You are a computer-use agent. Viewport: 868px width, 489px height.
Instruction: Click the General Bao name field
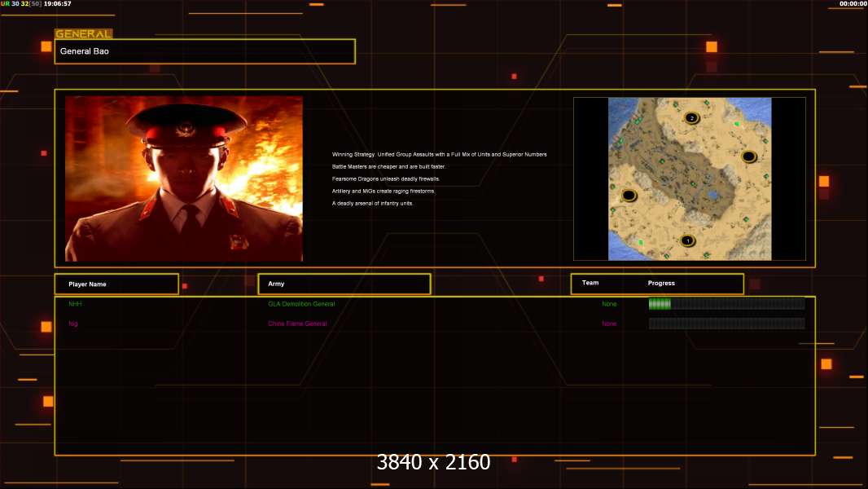coord(205,51)
